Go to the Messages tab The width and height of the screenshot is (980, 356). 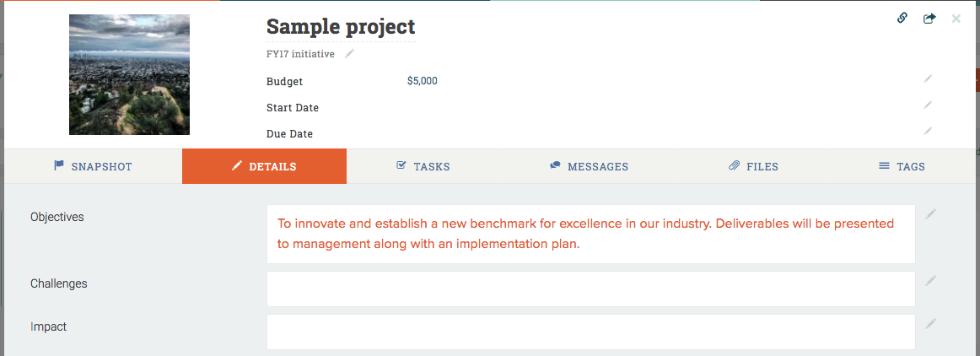[589, 166]
